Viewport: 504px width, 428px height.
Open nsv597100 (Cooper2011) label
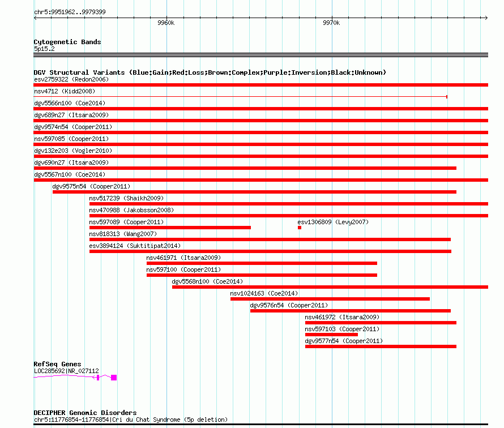click(183, 269)
